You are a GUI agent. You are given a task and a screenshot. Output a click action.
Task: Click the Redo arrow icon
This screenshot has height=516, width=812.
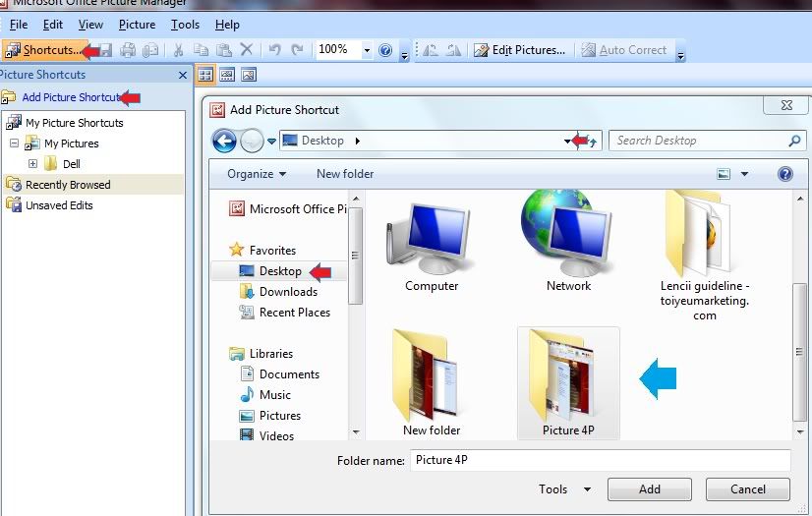[297, 50]
